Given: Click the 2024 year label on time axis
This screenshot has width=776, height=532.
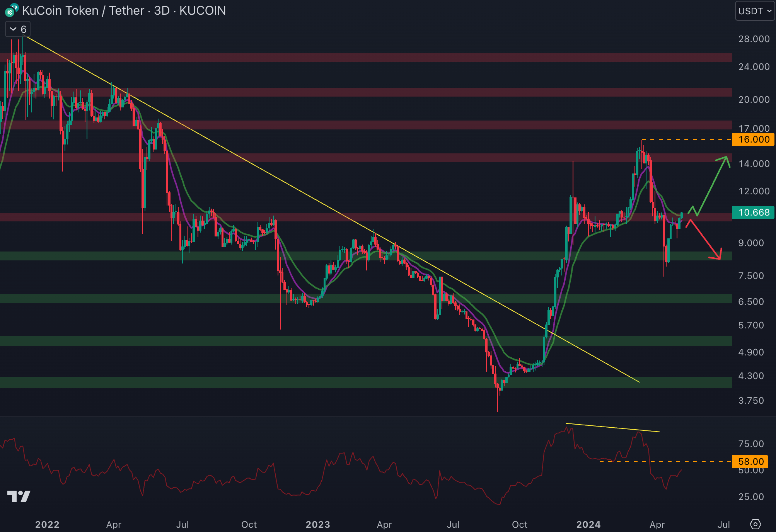Looking at the screenshot, I should 588,524.
